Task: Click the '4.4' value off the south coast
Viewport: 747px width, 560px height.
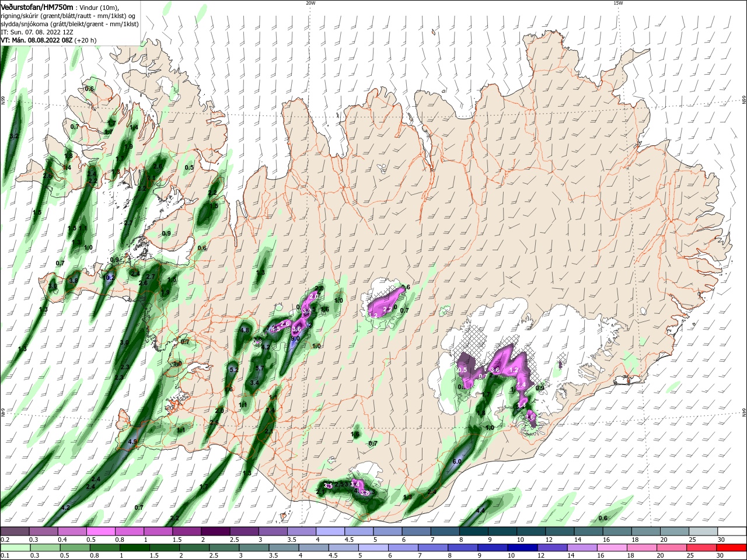Action: pyautogui.click(x=481, y=510)
